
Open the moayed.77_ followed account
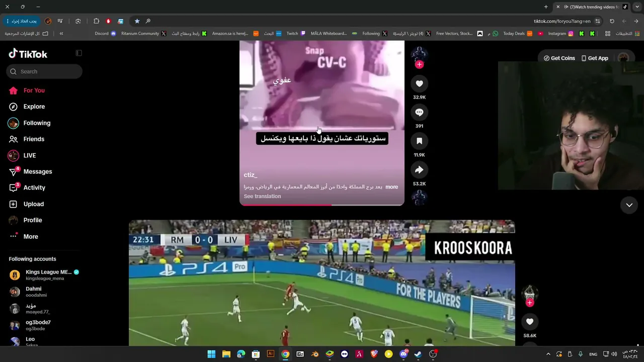click(44, 309)
